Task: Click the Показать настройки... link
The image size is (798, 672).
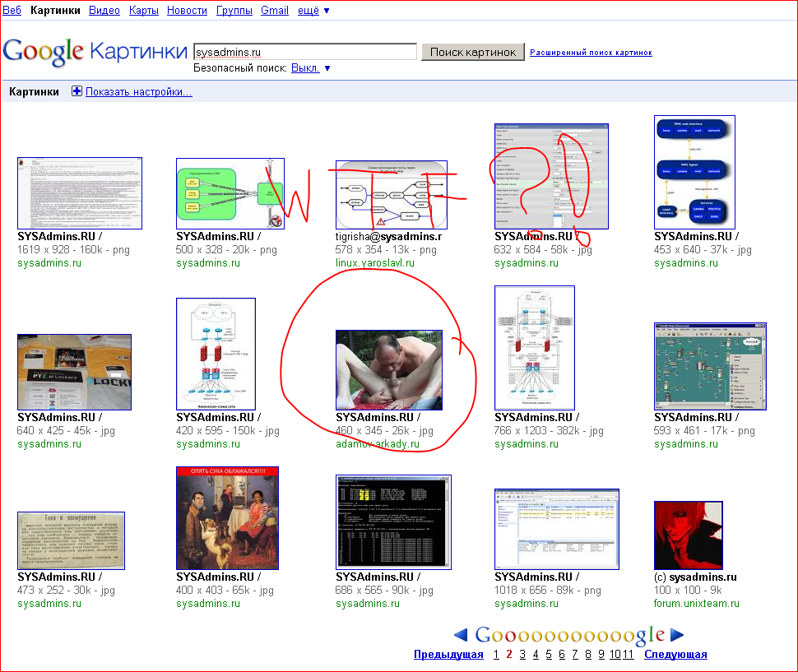Action: [x=139, y=91]
